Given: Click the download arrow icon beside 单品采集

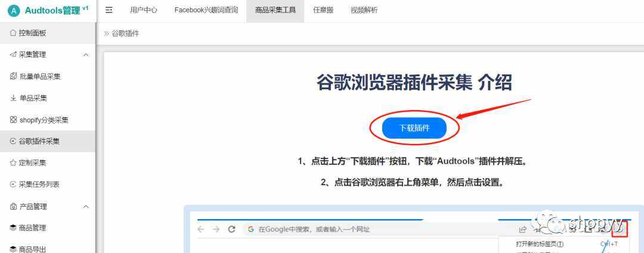Looking at the screenshot, I should coord(13,98).
